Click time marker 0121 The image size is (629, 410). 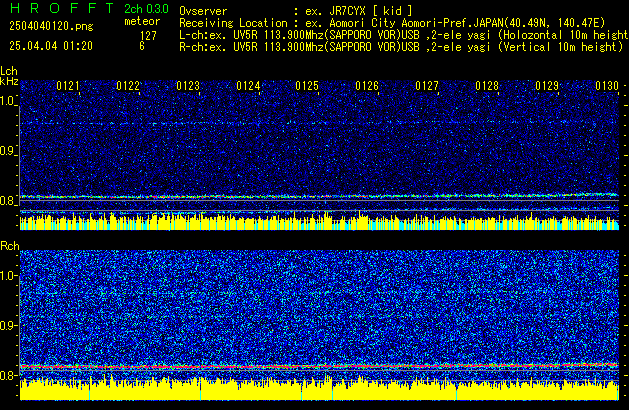pos(68,86)
